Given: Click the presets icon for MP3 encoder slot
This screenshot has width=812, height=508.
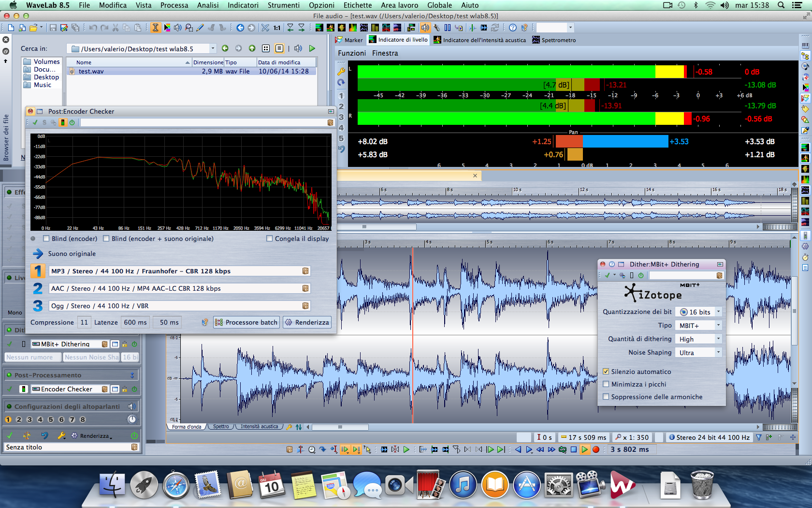Looking at the screenshot, I should (305, 271).
